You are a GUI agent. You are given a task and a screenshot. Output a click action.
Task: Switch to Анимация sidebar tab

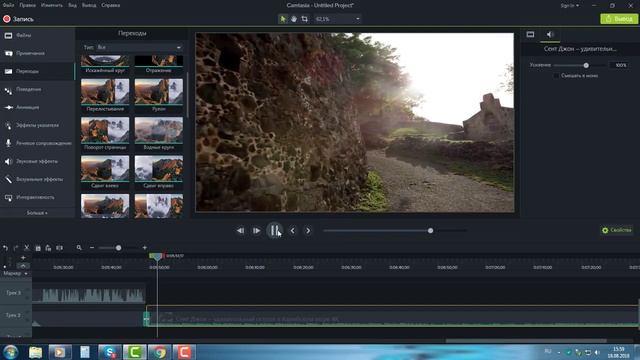point(27,107)
